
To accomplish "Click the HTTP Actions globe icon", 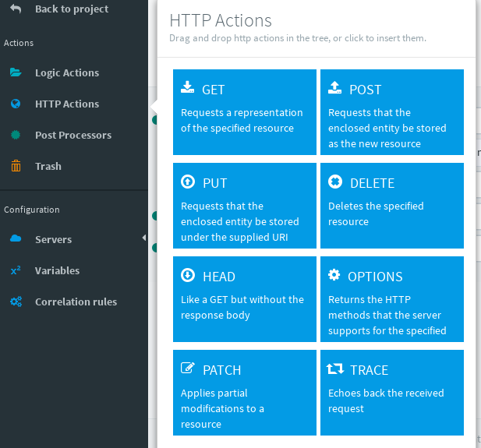I will click(16, 104).
